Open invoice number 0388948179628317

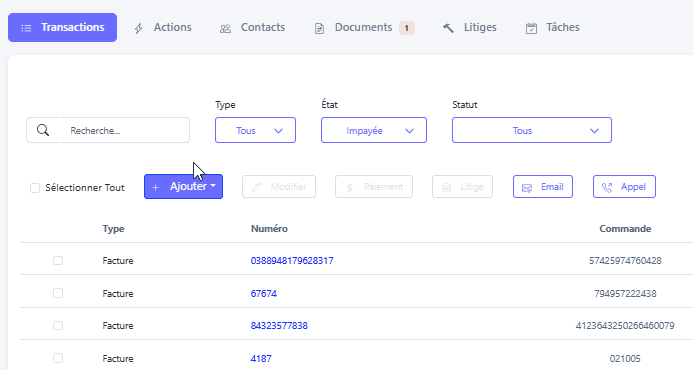pyautogui.click(x=292, y=260)
